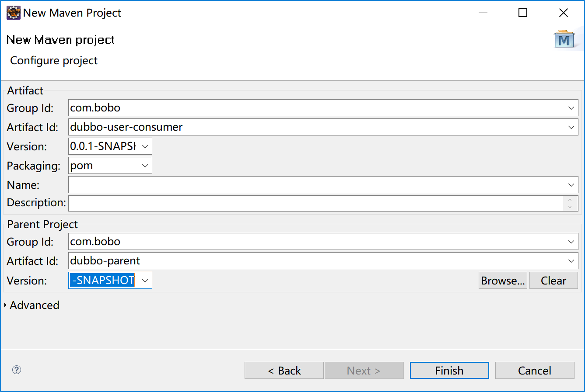Open the Artifact Group Id dropdown arrow
The image size is (585, 392).
571,108
